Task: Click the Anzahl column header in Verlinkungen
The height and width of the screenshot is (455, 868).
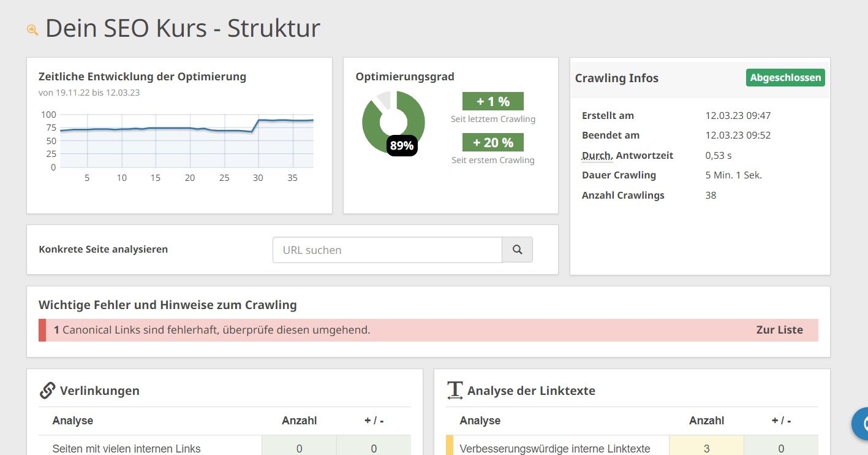Action: tap(299, 421)
